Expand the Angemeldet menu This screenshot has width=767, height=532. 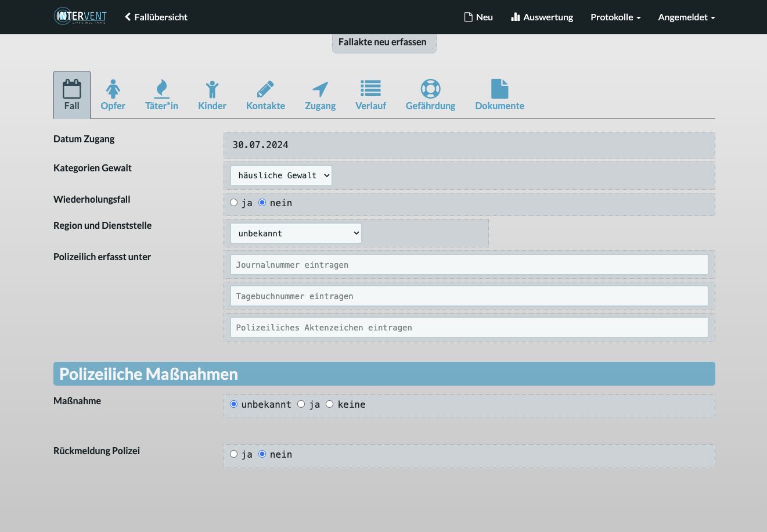[686, 17]
